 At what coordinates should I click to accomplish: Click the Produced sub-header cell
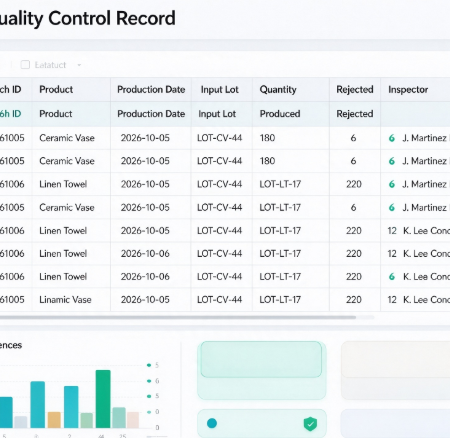click(x=280, y=114)
